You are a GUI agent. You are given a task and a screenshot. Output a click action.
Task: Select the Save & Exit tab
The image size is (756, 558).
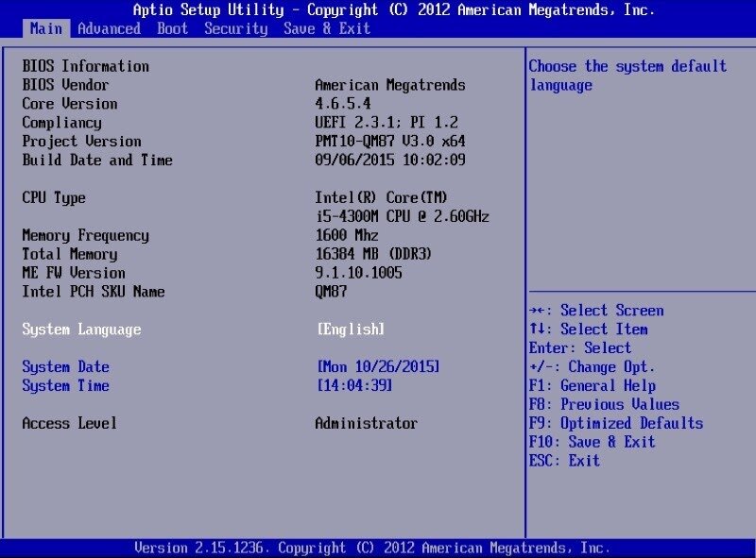click(327, 28)
